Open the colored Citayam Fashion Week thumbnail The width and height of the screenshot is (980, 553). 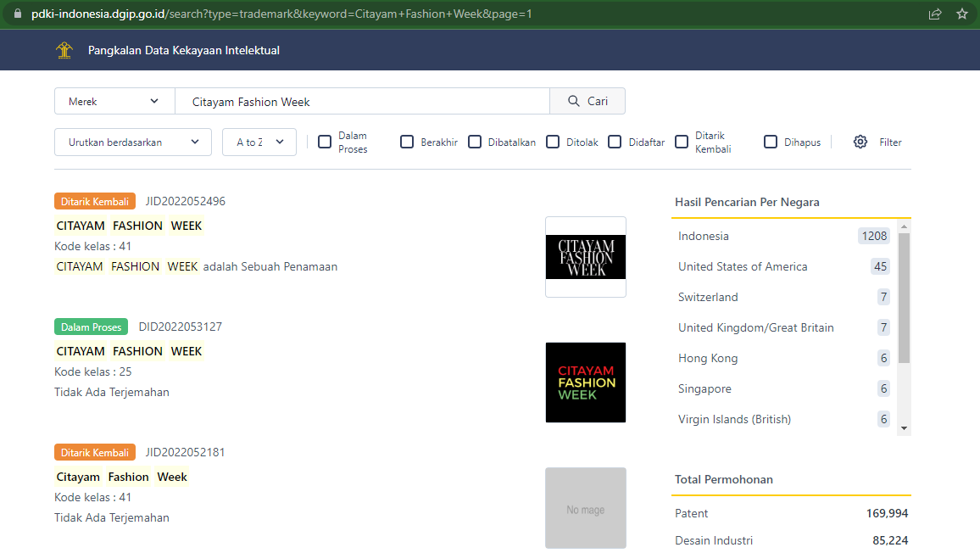coord(586,383)
